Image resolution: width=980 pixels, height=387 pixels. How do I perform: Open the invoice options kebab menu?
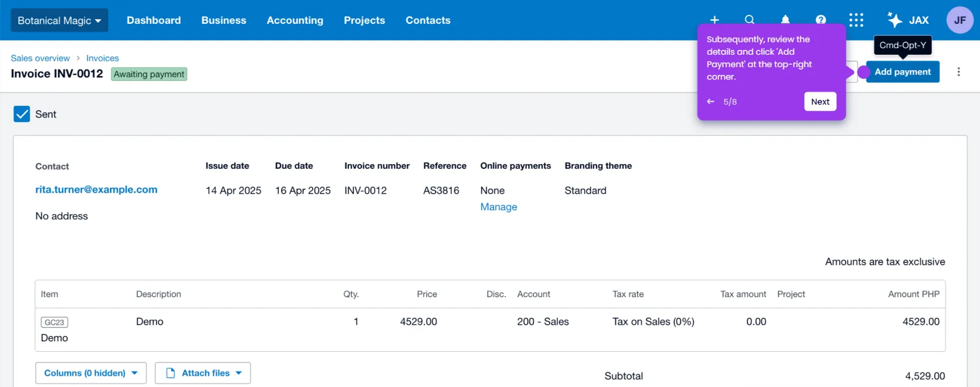click(959, 72)
